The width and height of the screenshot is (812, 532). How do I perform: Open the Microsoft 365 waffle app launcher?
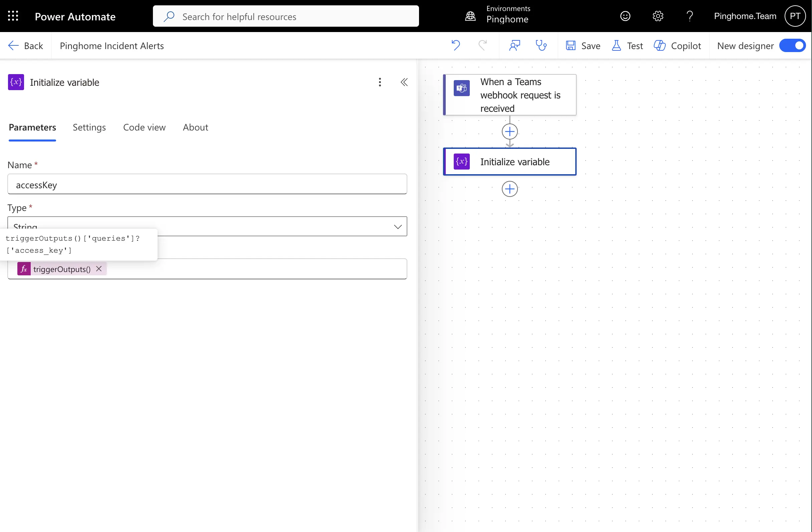[13, 16]
